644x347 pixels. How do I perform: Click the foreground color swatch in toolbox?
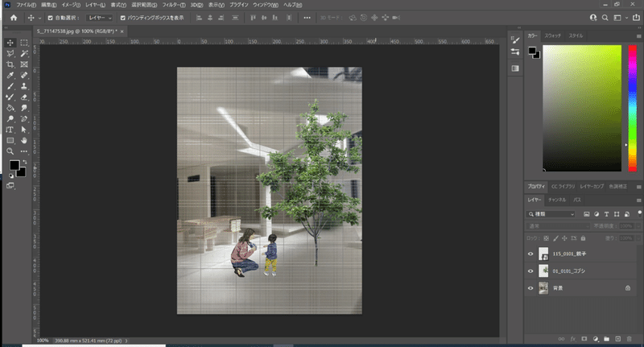[x=14, y=165]
